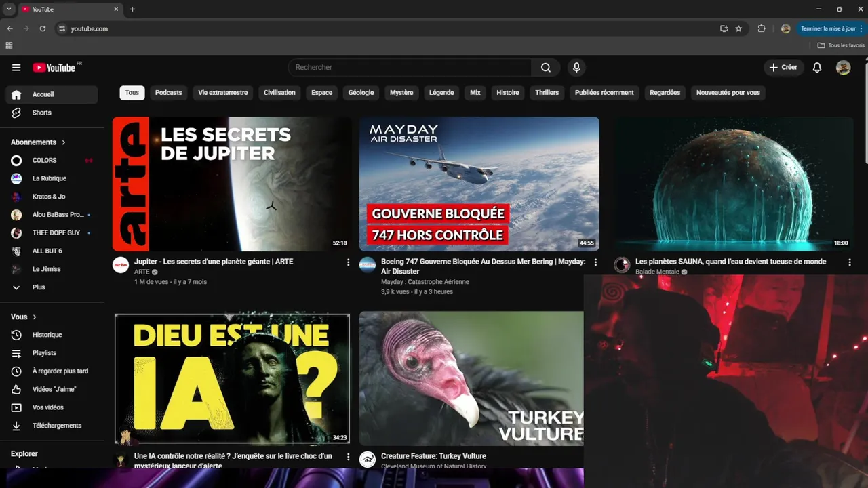The height and width of the screenshot is (488, 868).
Task: Open the Jupiter ARTE video title
Action: pyautogui.click(x=214, y=262)
